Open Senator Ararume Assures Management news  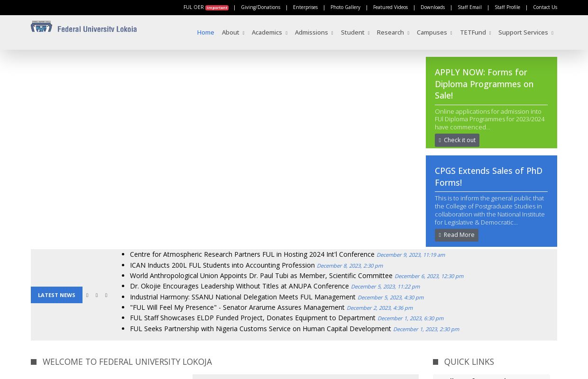coord(237,307)
